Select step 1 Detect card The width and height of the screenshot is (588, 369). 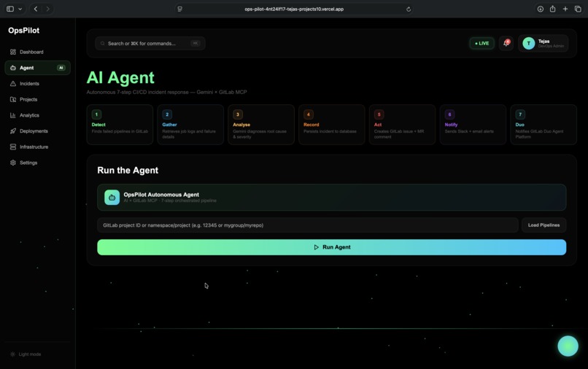coord(120,125)
